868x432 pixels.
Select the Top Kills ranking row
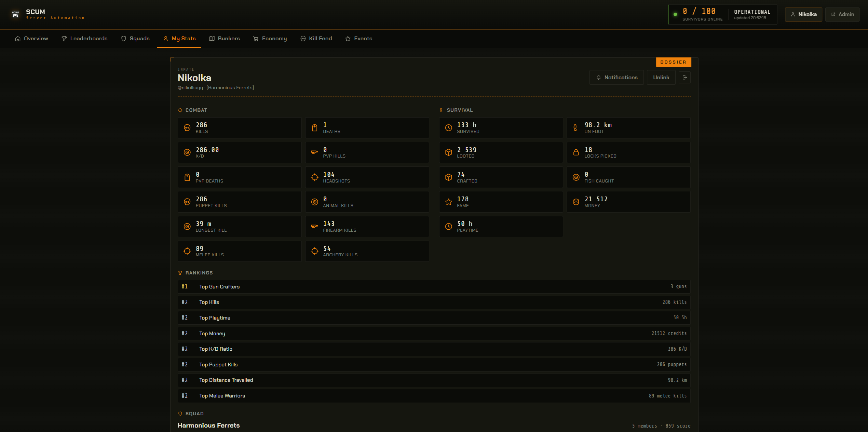434,302
